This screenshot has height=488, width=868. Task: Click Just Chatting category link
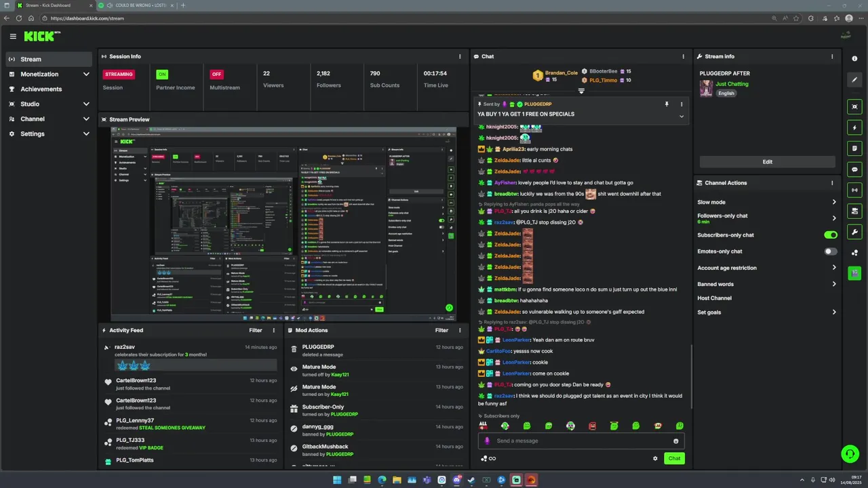pos(732,84)
